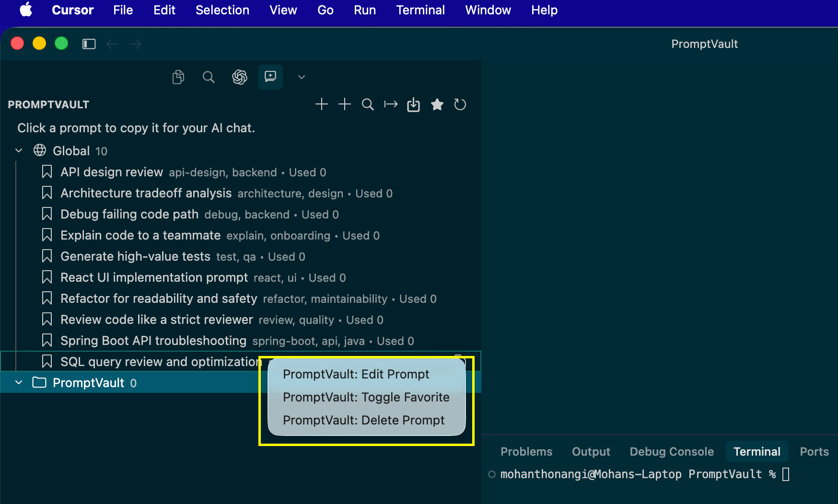The width and height of the screenshot is (838, 504).
Task: Switch to the Ports panel tab
Action: pos(814,451)
